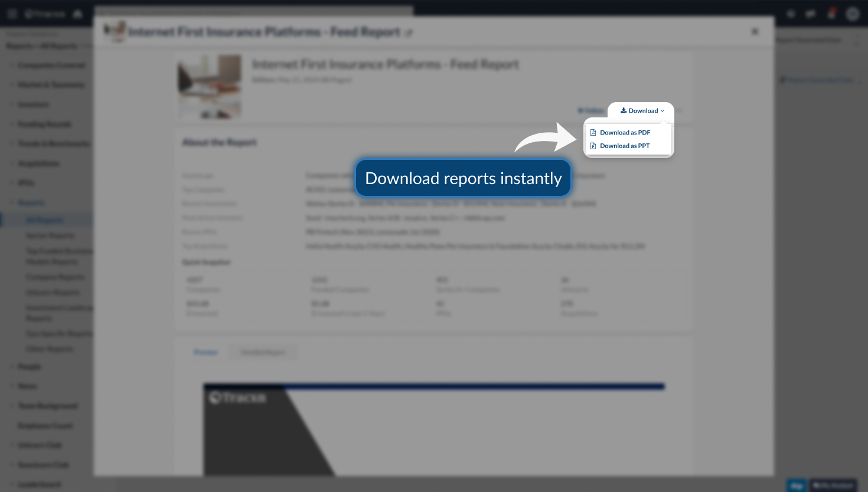Switch to the Detailed Report tab
Screen dimensions: 868x492
click(263, 352)
